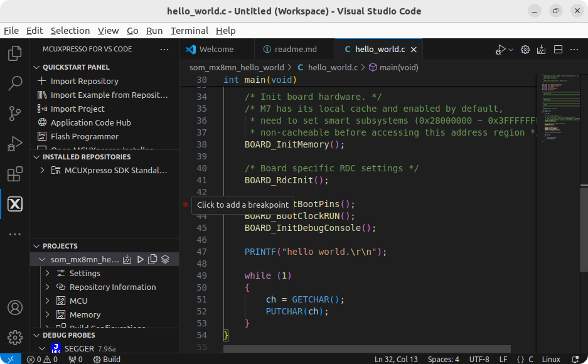The height and width of the screenshot is (364, 588).
Task: Open the Extensions view
Action: pos(14,174)
